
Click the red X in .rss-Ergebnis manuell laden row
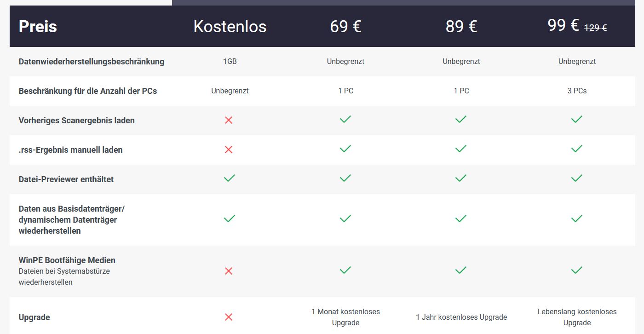[x=229, y=150]
